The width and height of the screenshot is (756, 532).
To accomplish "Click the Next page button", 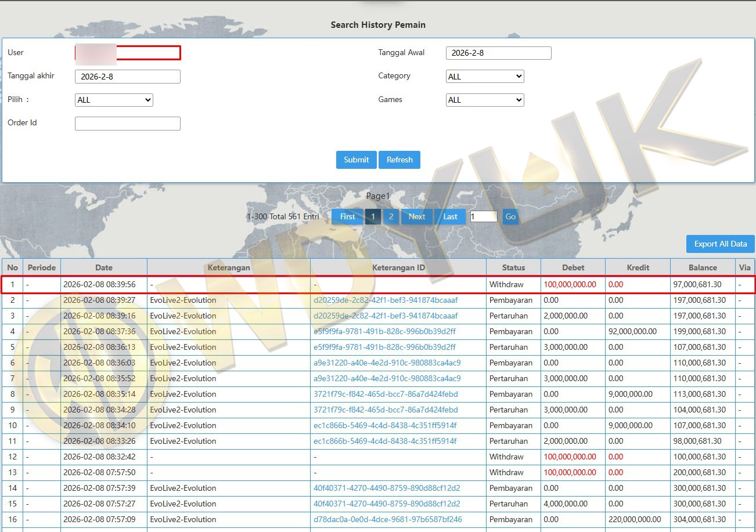I will coord(416,216).
